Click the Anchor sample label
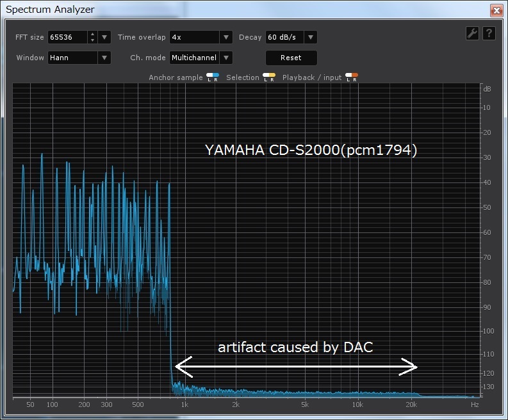This screenshot has height=420, width=508. click(x=176, y=77)
